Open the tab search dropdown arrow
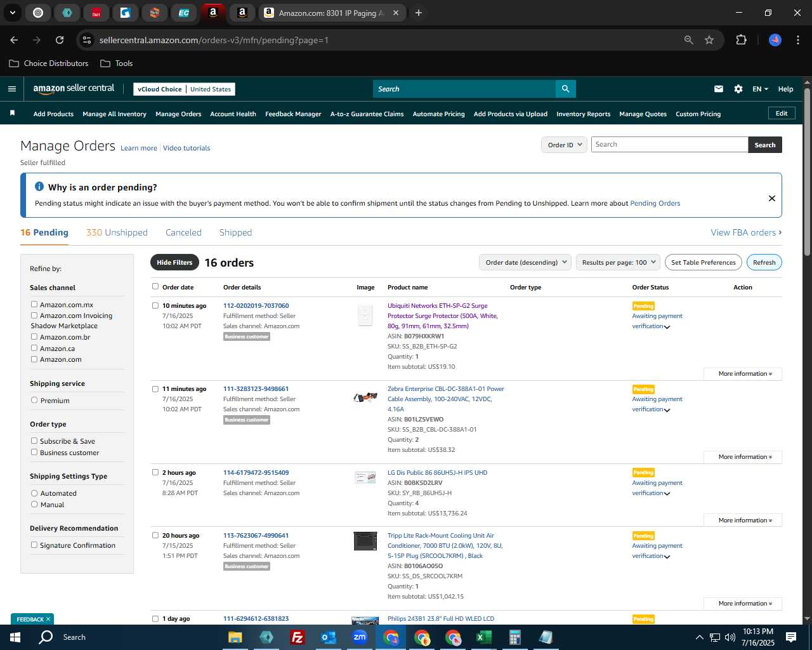This screenshot has height=650, width=812. click(13, 13)
